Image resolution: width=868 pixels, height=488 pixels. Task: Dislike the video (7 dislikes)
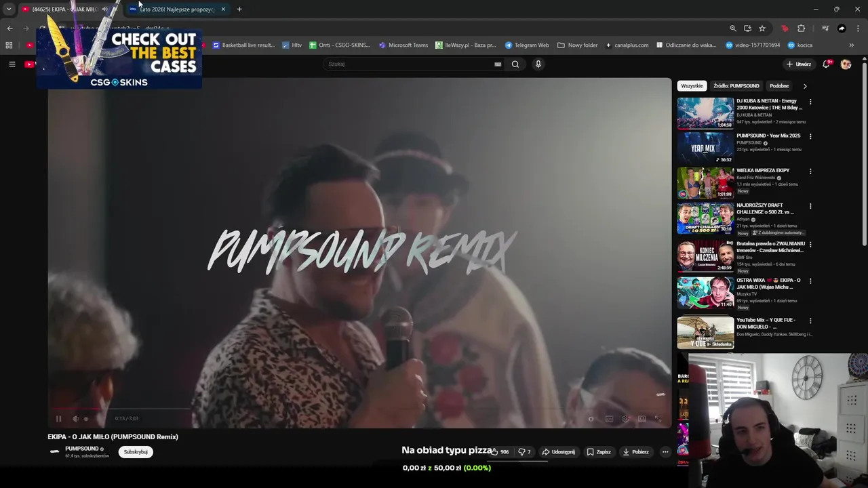point(524,452)
